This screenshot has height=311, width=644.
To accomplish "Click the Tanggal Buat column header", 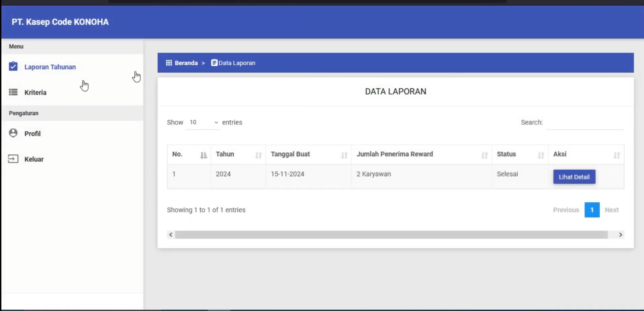I will click(308, 154).
